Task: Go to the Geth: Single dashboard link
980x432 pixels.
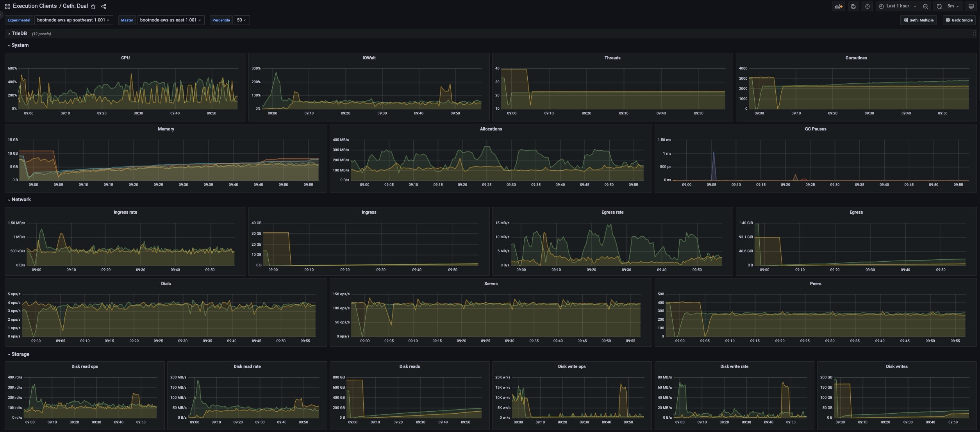Action: [959, 20]
